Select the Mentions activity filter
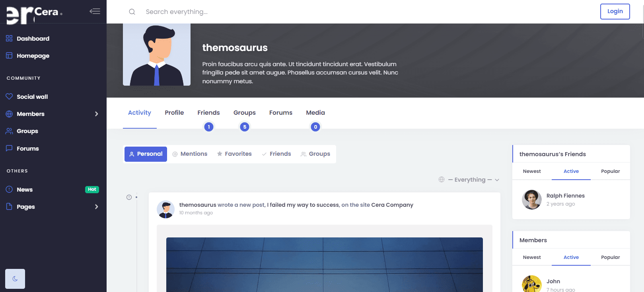Image resolution: width=644 pixels, height=292 pixels. 190,154
